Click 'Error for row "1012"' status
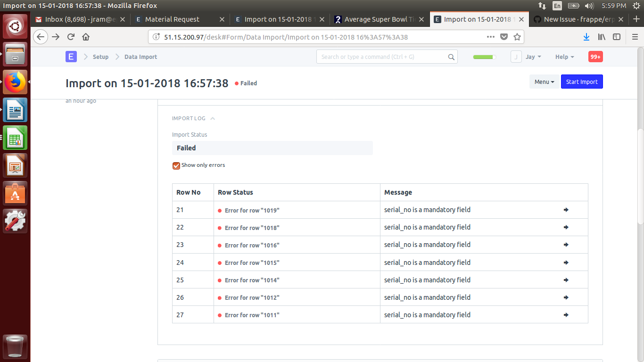644x362 pixels. pyautogui.click(x=252, y=297)
